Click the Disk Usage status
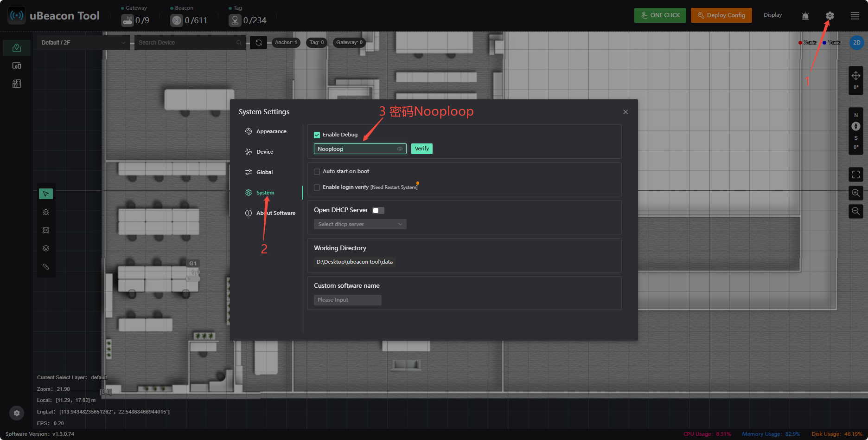 point(837,434)
